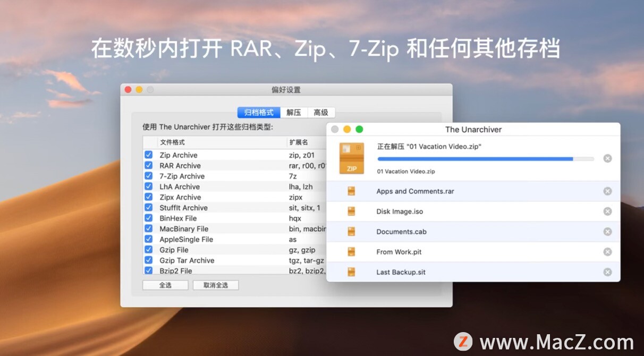
Task: Click the MacBinary File format name
Action: [183, 229]
